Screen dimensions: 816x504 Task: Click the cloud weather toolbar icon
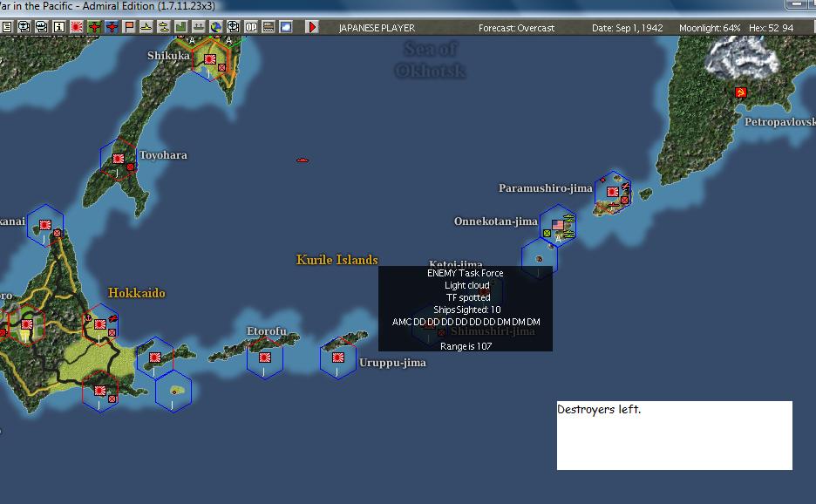click(286, 27)
